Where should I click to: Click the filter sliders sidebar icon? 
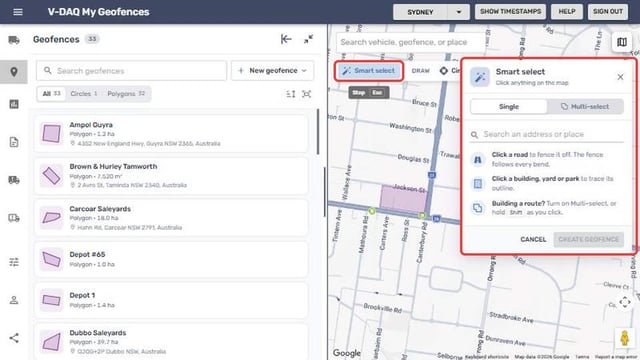click(x=14, y=262)
